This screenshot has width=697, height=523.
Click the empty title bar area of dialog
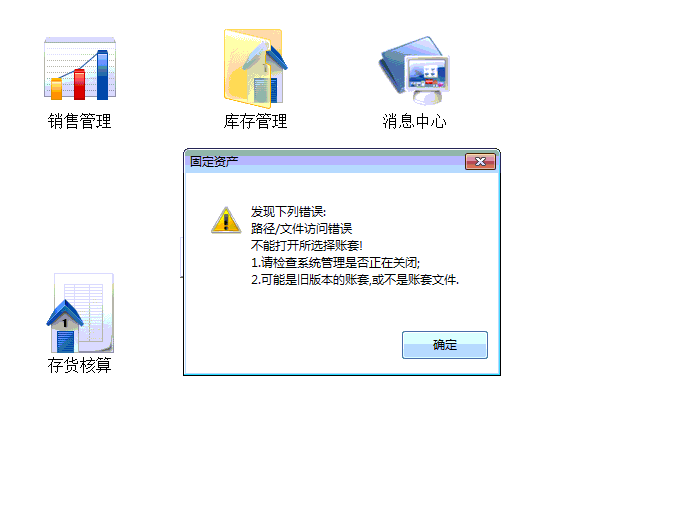tap(351, 162)
